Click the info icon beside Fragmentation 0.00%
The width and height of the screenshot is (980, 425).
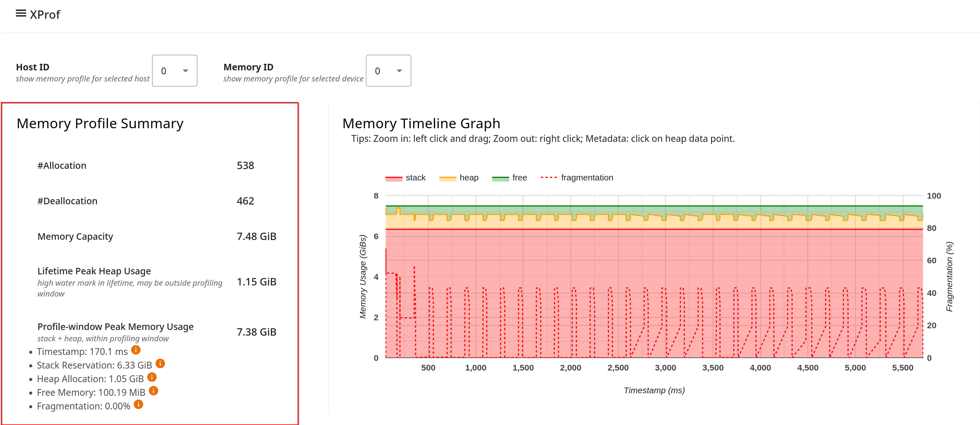coord(138,404)
